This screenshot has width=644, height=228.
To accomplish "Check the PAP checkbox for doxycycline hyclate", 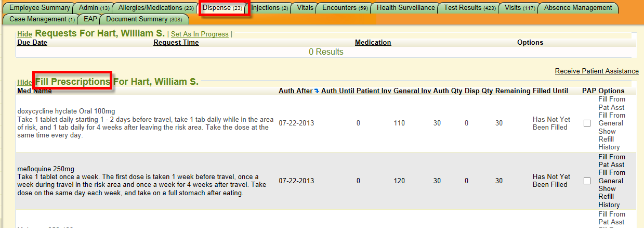I will pyautogui.click(x=587, y=123).
